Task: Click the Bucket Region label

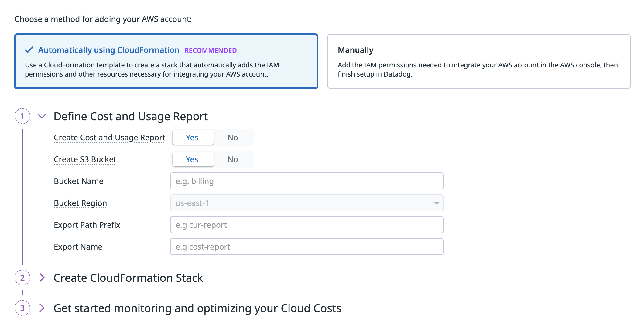Action: coord(80,203)
